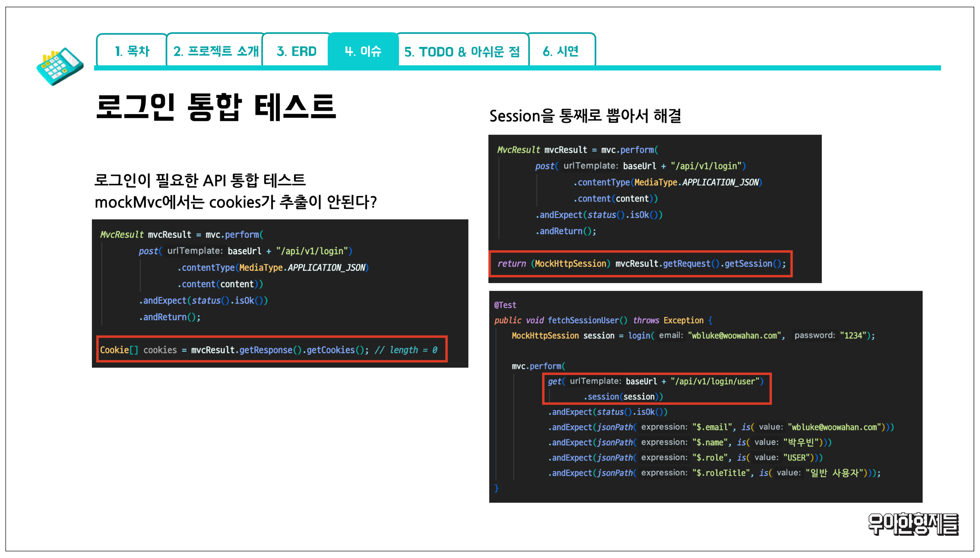Open the 6. 시연 tab

tap(561, 51)
